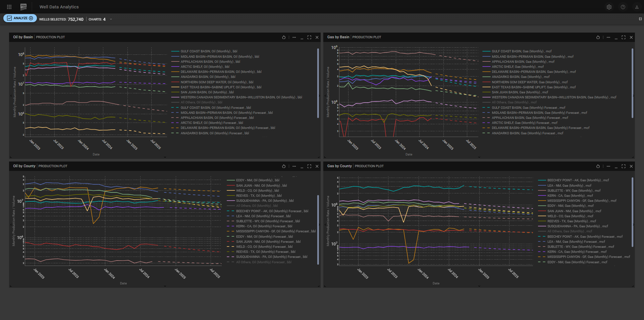
Task: Toggle All Others, Oil (Monthly) in Oil by Basin
Action: coord(197,102)
